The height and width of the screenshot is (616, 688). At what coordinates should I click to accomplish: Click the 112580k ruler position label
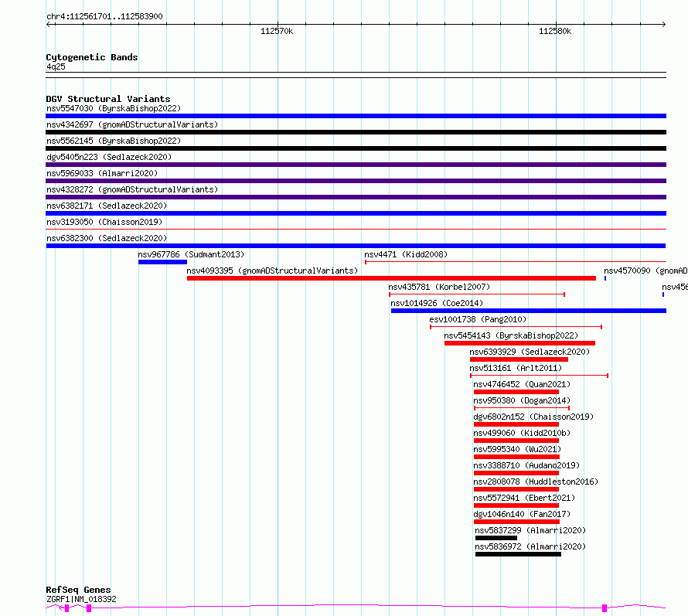[x=555, y=31]
